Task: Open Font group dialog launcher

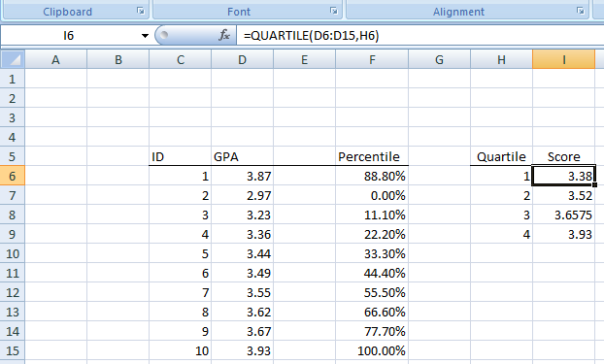Action: 334,11
